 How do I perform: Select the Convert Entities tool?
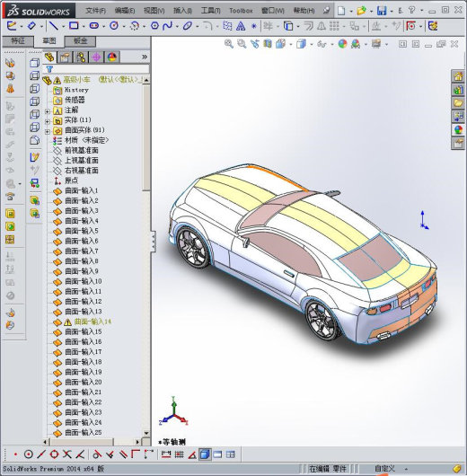pyautogui.click(x=288, y=26)
